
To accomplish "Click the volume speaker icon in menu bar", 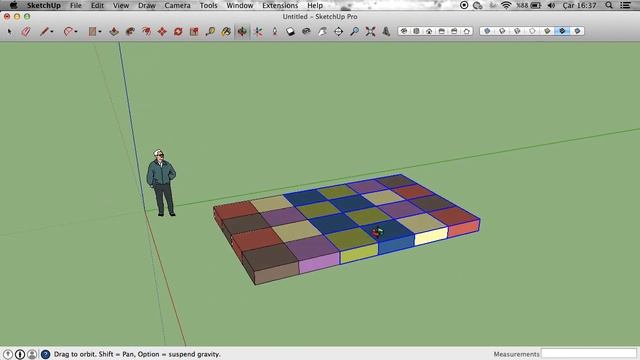I will tap(551, 5).
